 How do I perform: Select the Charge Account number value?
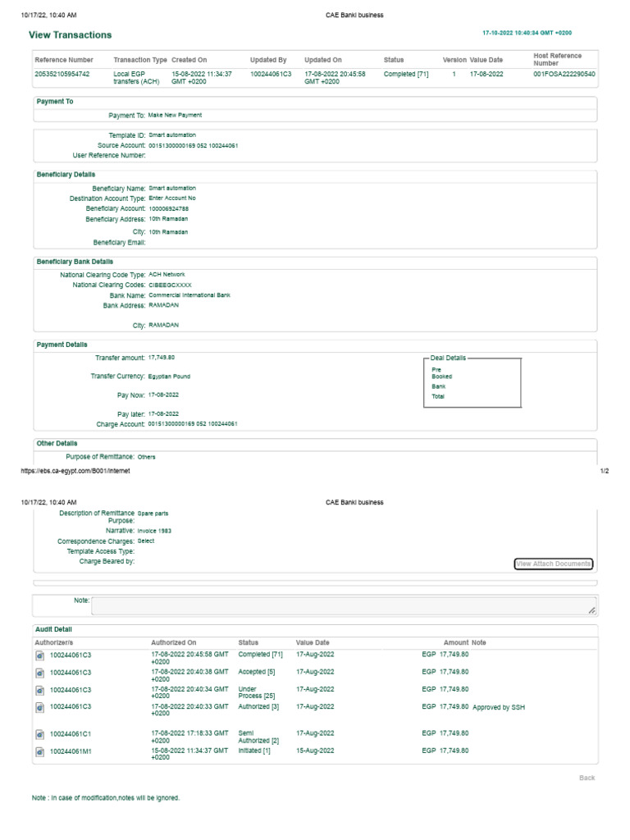click(x=193, y=424)
